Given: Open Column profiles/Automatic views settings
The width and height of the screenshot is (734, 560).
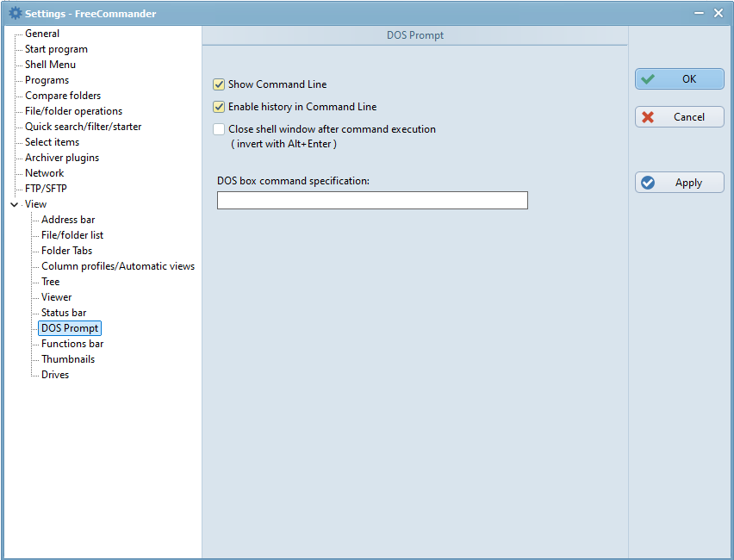Looking at the screenshot, I should (118, 266).
